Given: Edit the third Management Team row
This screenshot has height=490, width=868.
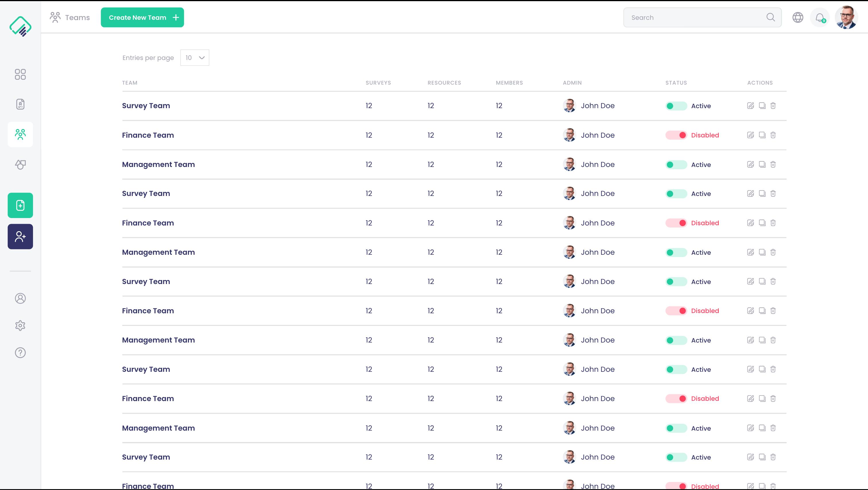Looking at the screenshot, I should coord(750,340).
